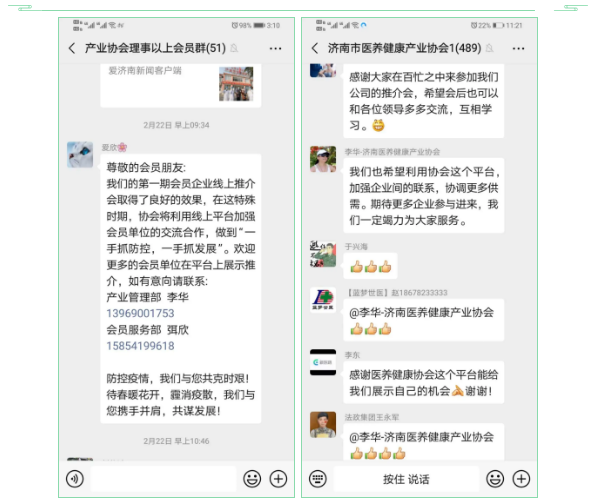Tap back arrow in 产业协会理事以上会员群 chat
Image resolution: width=598 pixels, height=499 pixels.
pos(72,48)
